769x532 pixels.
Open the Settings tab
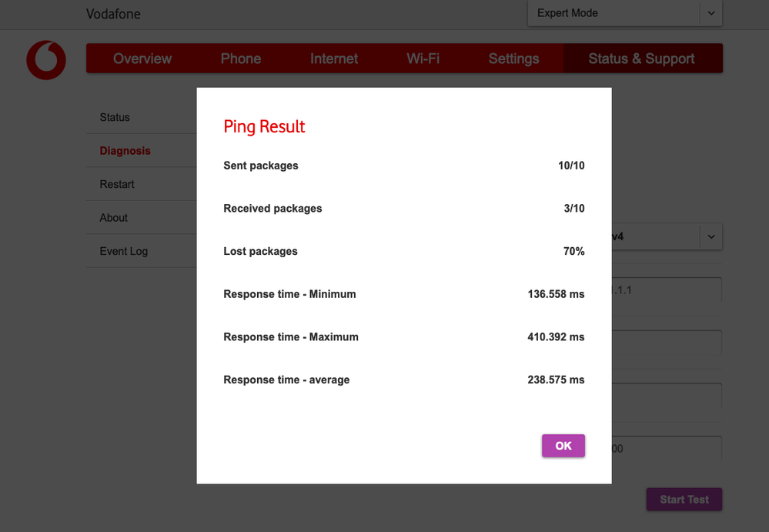pos(513,59)
